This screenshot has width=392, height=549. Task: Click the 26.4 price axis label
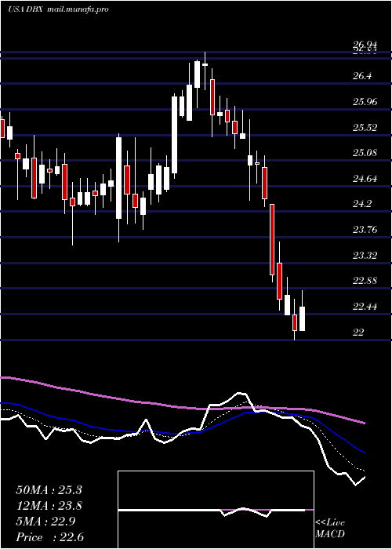[x=362, y=76]
